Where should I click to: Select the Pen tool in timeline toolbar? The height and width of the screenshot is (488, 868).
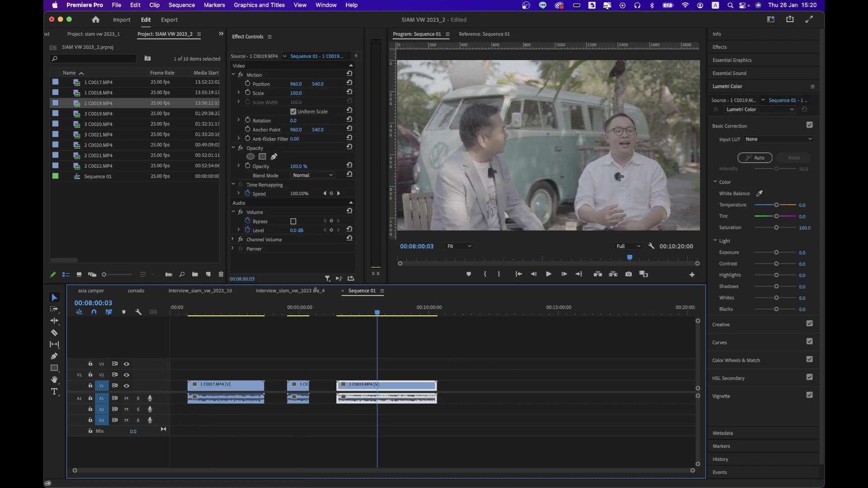pos(54,356)
